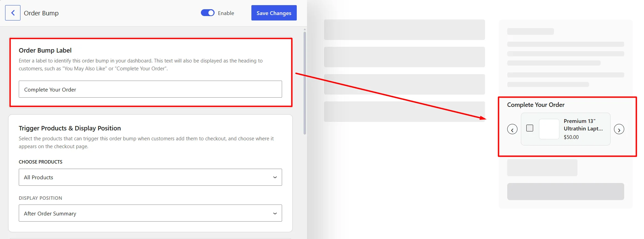The height and width of the screenshot is (239, 644).
Task: Click the settings panel vertical scrollbar
Action: (305, 83)
